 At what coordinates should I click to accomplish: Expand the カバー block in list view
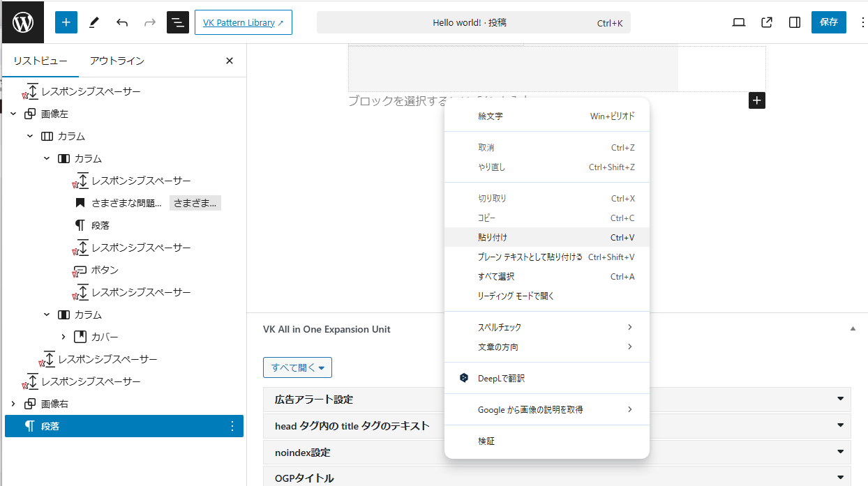(x=63, y=337)
